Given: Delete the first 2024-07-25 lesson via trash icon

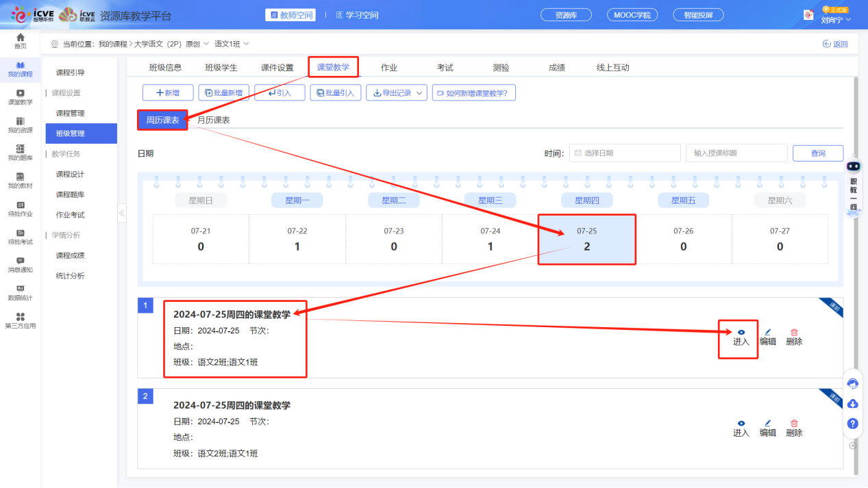Looking at the screenshot, I should (793, 335).
